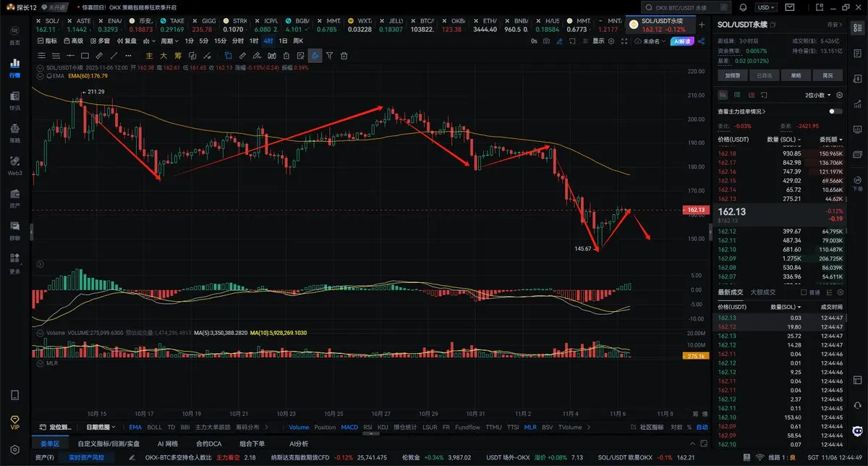Toggle the 对数 log scale option

click(x=676, y=427)
